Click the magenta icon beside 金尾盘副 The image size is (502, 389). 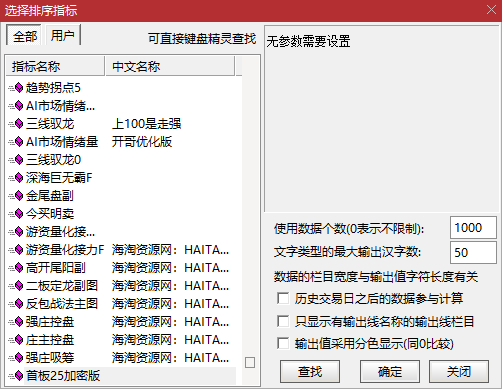19,196
